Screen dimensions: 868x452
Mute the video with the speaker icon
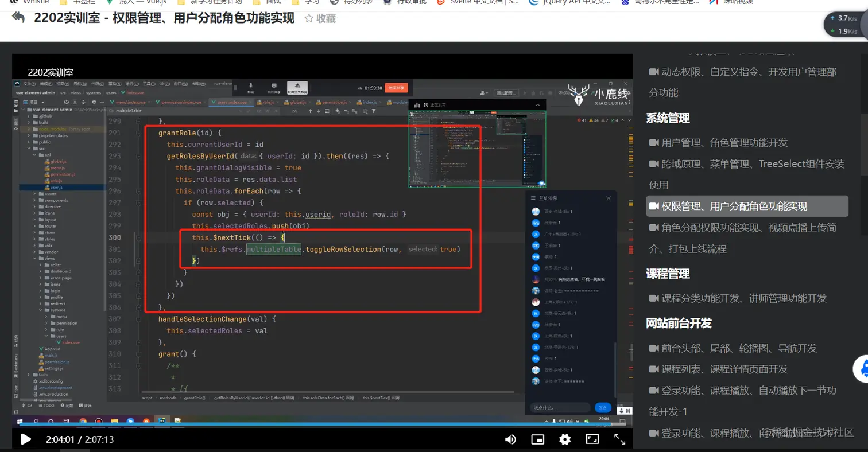click(x=510, y=439)
